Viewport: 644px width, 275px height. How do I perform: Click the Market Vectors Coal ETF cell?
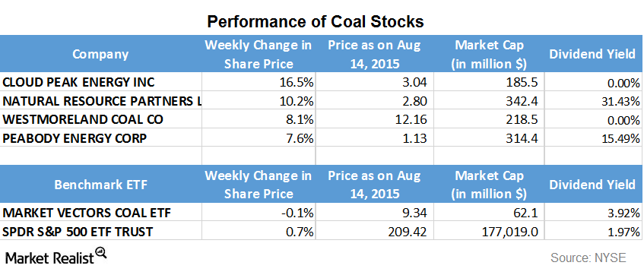(x=100, y=213)
